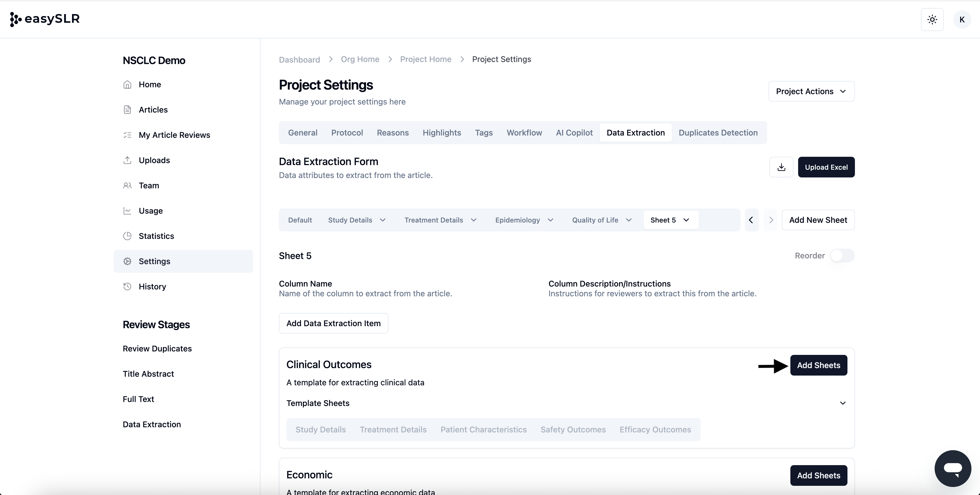The height and width of the screenshot is (495, 980).
Task: Open Title Abstract review stage
Action: pos(148,374)
